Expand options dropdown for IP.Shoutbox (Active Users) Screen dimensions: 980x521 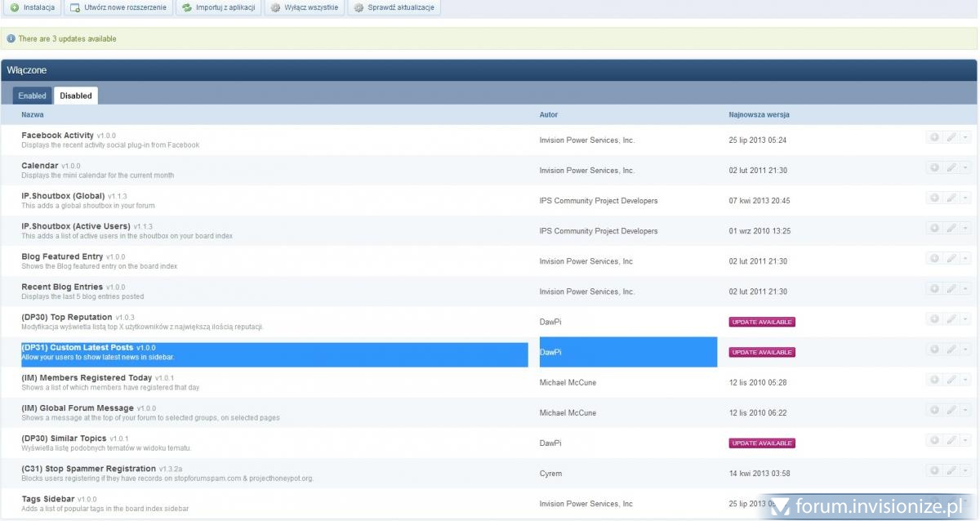[965, 228]
